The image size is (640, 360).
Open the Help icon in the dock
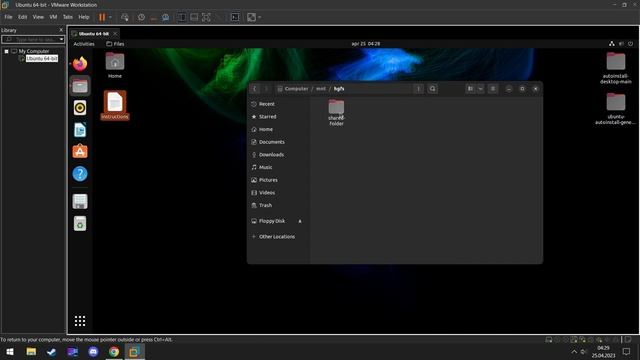pos(80,174)
